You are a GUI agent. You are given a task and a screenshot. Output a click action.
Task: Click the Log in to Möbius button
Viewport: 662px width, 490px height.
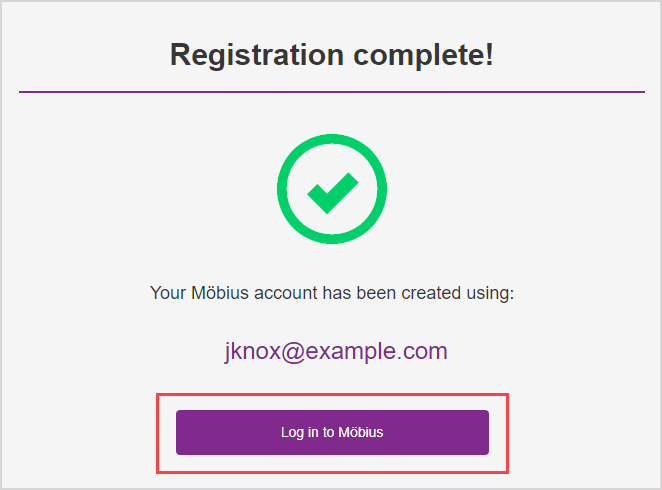point(332,432)
